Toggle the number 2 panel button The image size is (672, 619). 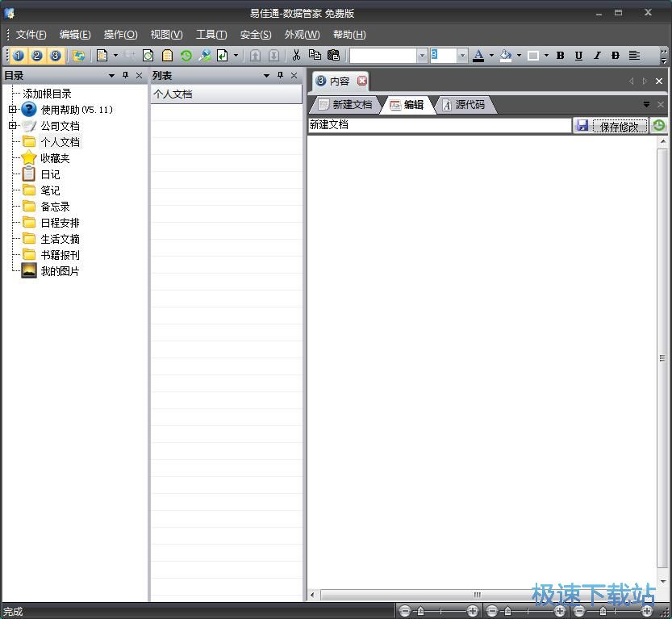tap(36, 56)
